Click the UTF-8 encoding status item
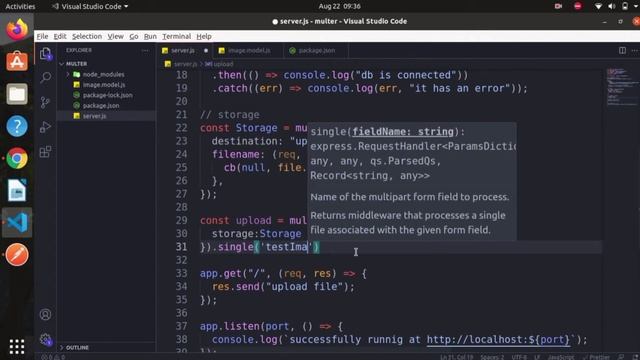This screenshot has height=360, width=640. 519,357
